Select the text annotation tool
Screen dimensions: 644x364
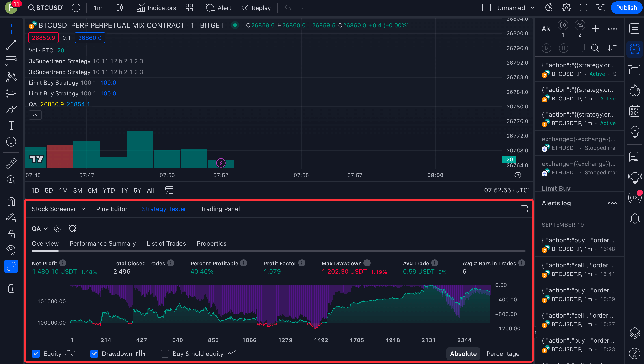11,126
